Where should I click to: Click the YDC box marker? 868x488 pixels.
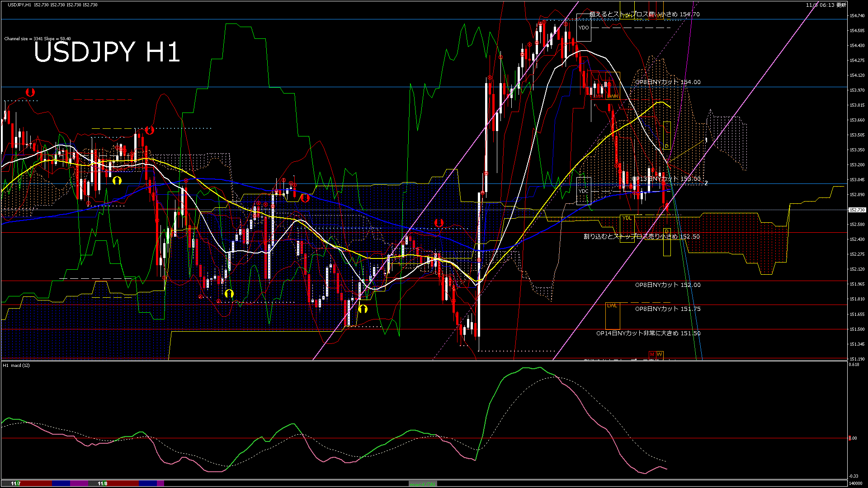[584, 191]
